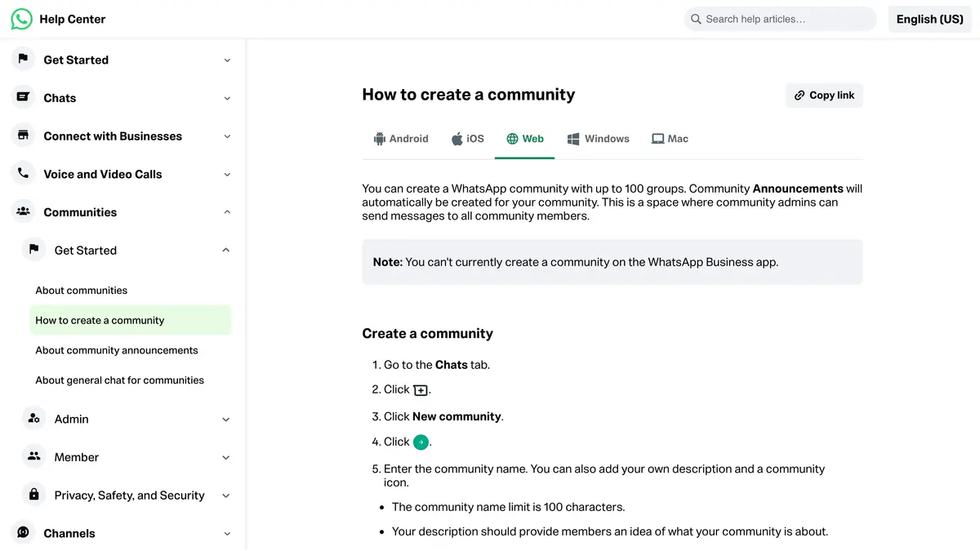The width and height of the screenshot is (980, 551).
Task: Click the Communities people icon
Action: [x=23, y=211]
